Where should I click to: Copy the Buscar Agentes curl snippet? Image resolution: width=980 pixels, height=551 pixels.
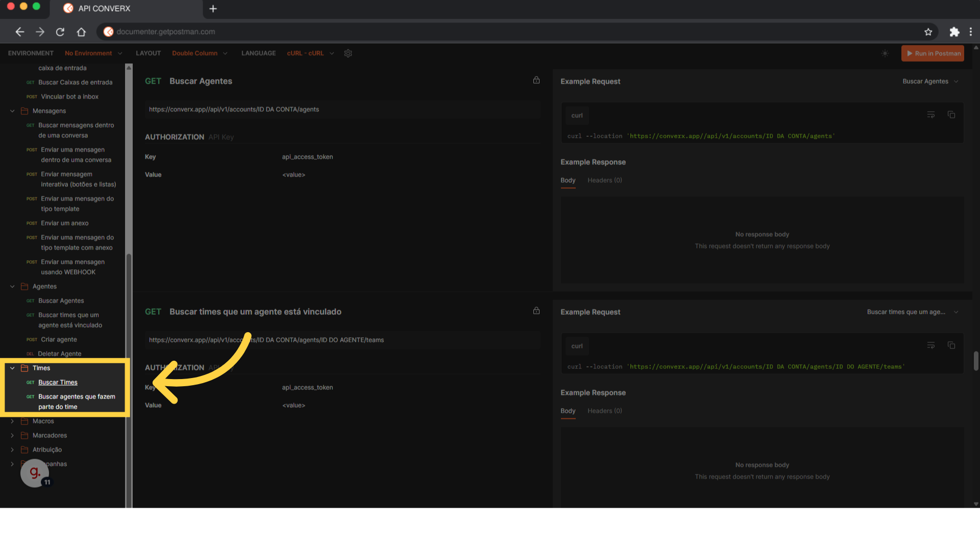[x=951, y=115]
